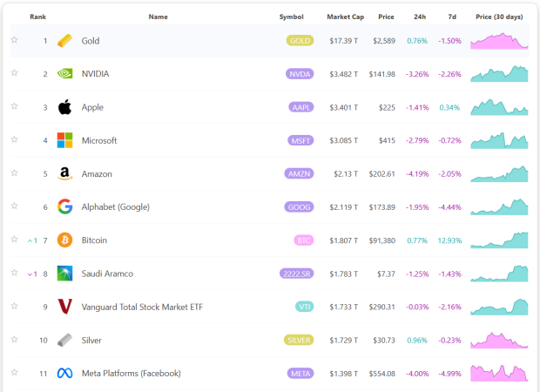Favorite Alphabet (Google) with its star

(15, 206)
